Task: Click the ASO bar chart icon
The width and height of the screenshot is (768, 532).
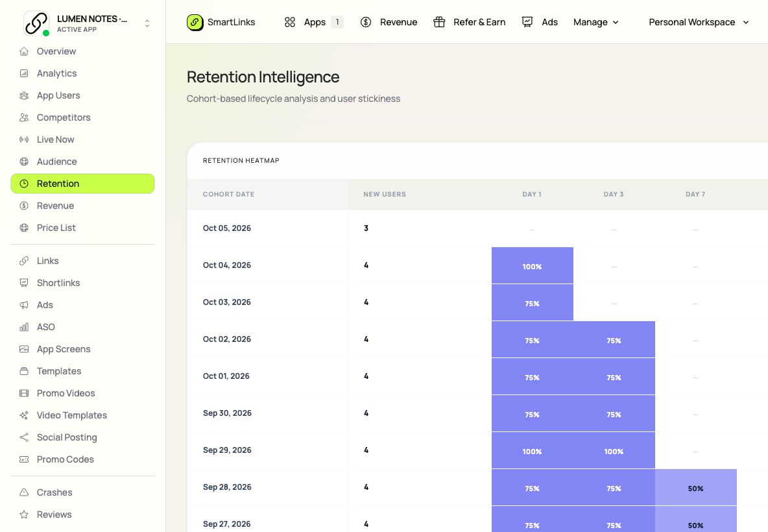Action: [24, 327]
